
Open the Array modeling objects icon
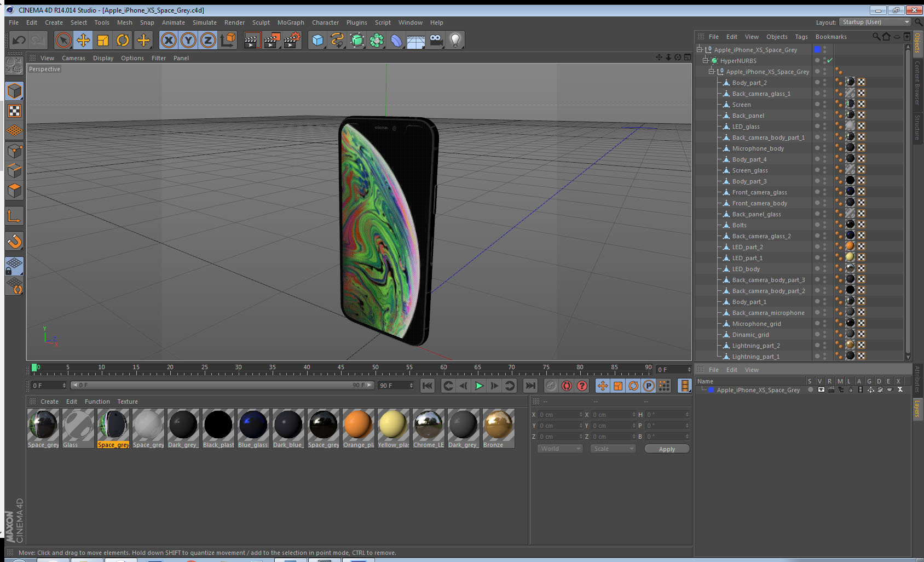tap(377, 40)
